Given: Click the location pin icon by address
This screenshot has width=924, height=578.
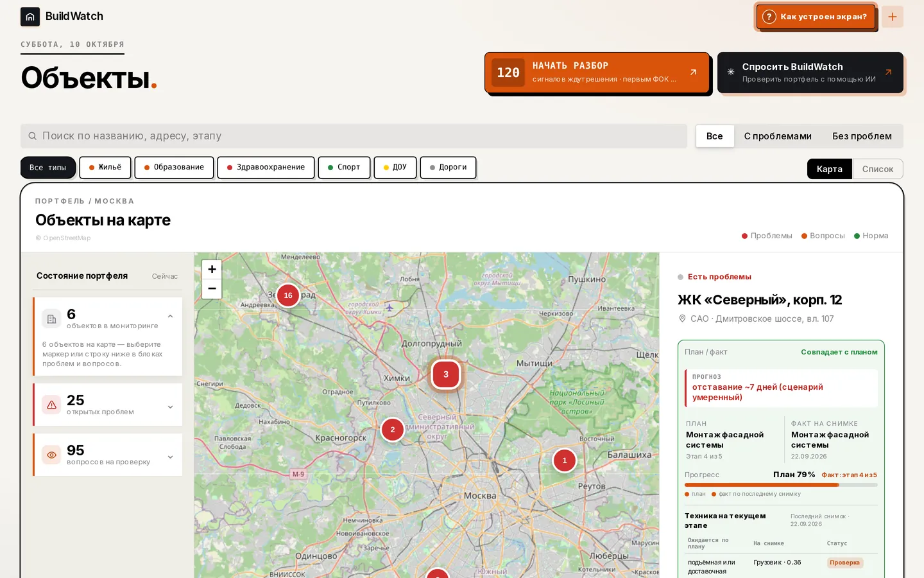Looking at the screenshot, I should [682, 319].
